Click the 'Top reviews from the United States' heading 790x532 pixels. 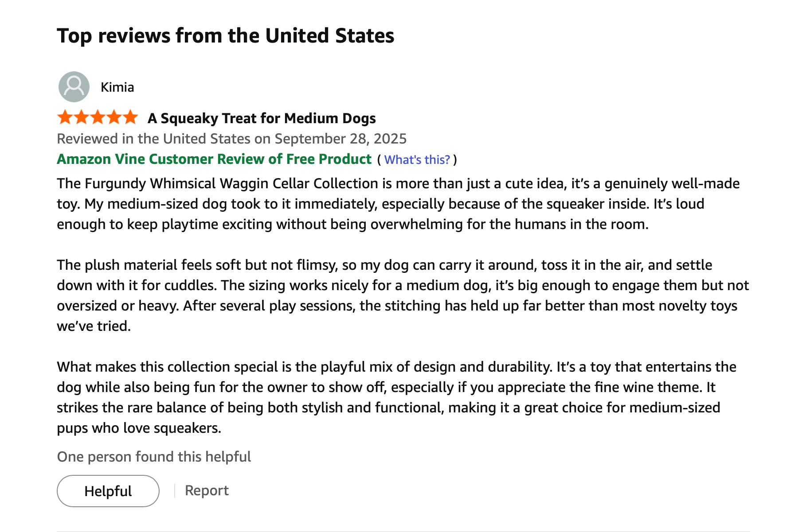click(225, 36)
